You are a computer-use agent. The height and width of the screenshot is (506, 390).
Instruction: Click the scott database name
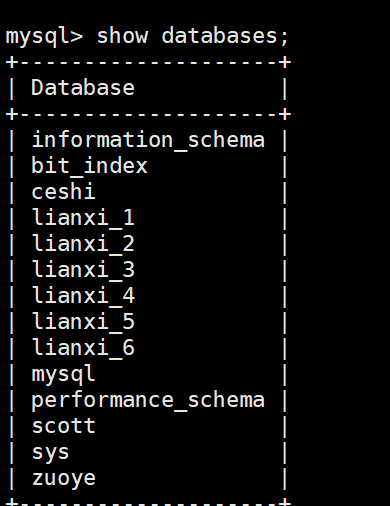[63, 426]
